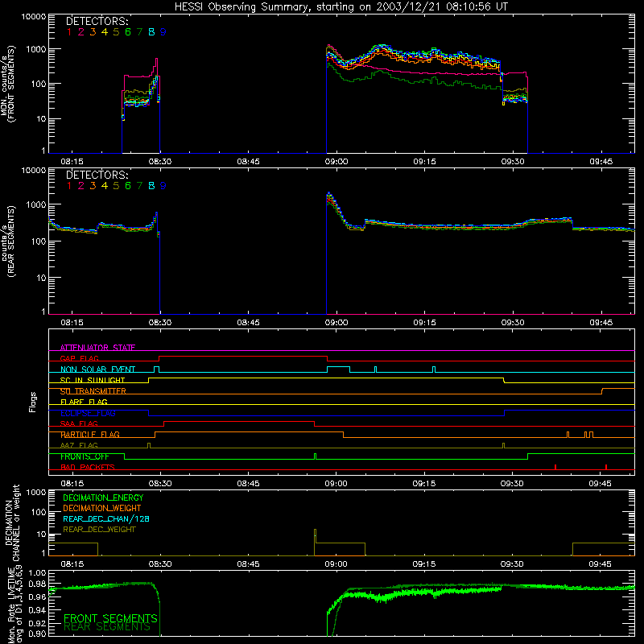Image resolution: width=644 pixels, height=644 pixels.
Task: Click the FLARE_FLAG label
Action: 84,402
